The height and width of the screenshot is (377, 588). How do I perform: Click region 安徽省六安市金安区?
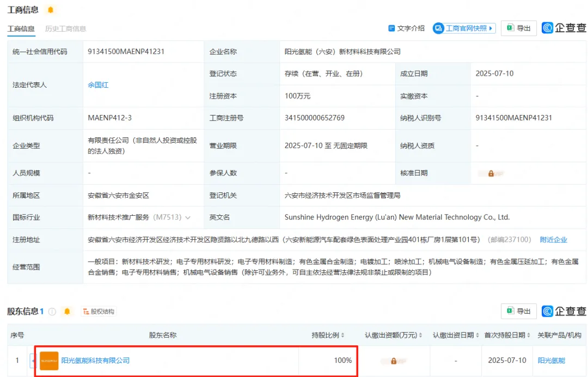(119, 196)
